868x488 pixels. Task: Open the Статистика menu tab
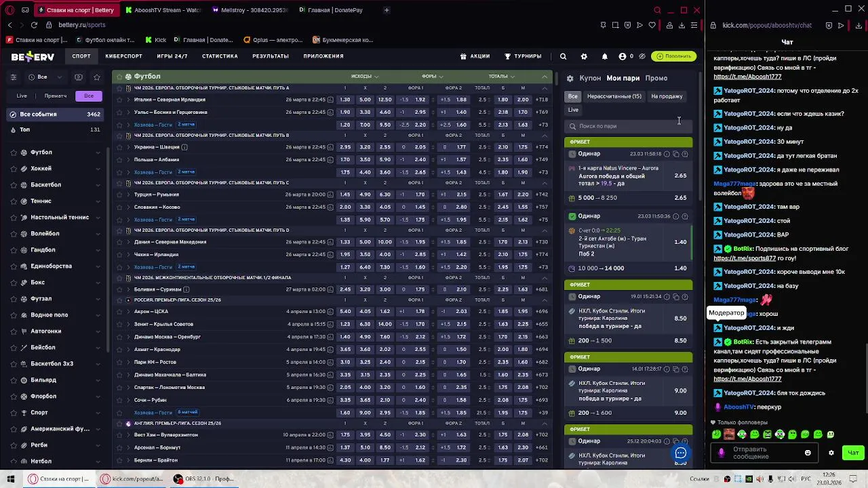point(220,56)
